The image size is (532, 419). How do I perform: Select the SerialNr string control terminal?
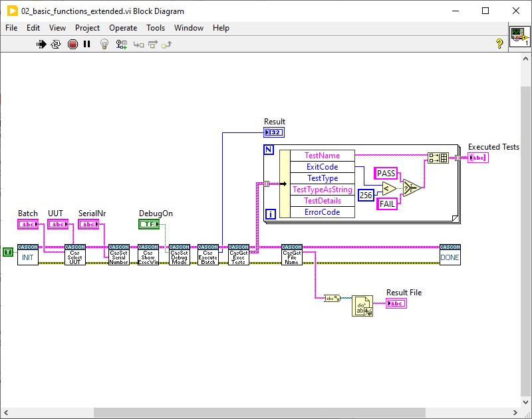(88, 224)
